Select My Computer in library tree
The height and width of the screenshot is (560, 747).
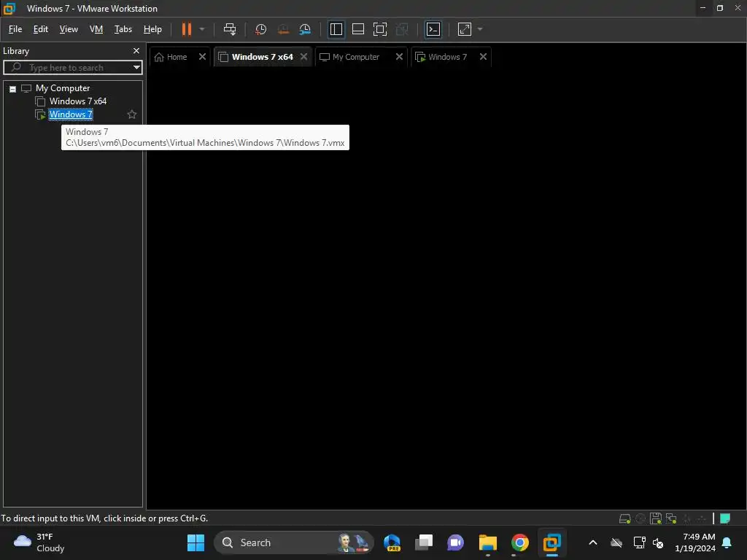pos(63,88)
